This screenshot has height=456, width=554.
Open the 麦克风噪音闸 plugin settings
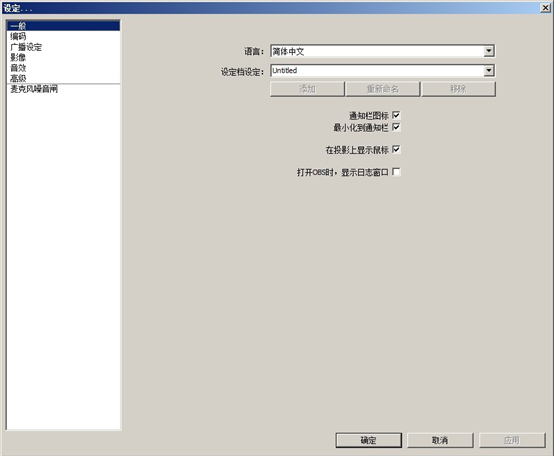[63, 89]
